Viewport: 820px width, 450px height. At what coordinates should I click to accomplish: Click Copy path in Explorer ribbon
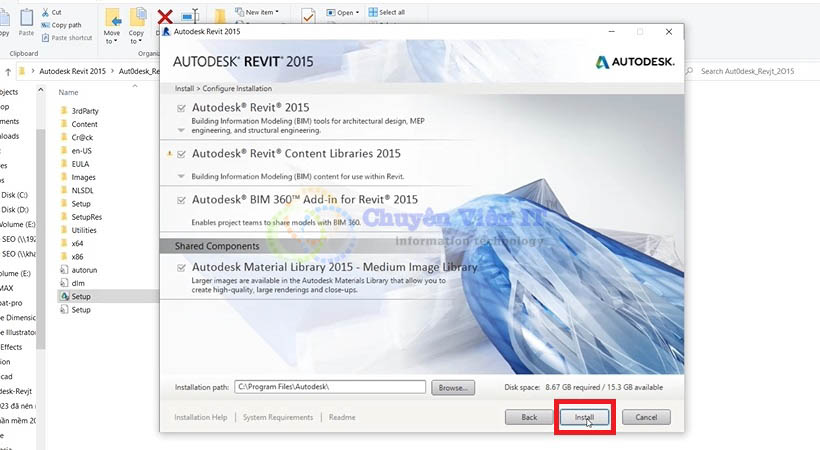click(x=61, y=25)
